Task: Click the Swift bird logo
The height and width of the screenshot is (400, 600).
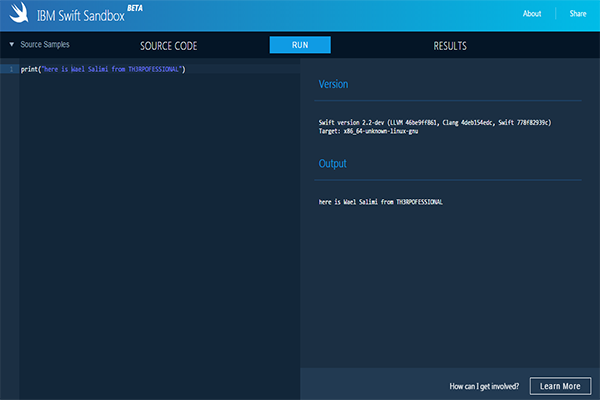Action: (x=19, y=12)
